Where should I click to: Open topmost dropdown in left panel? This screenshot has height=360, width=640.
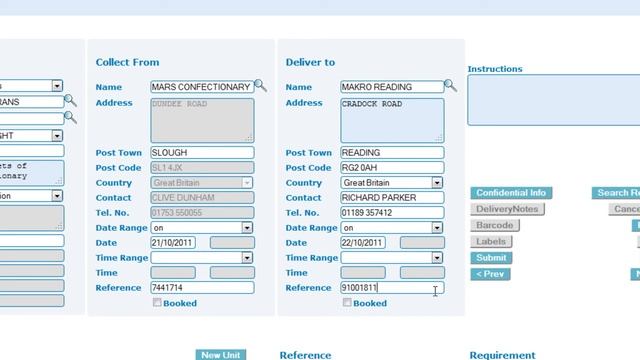[x=57, y=86]
